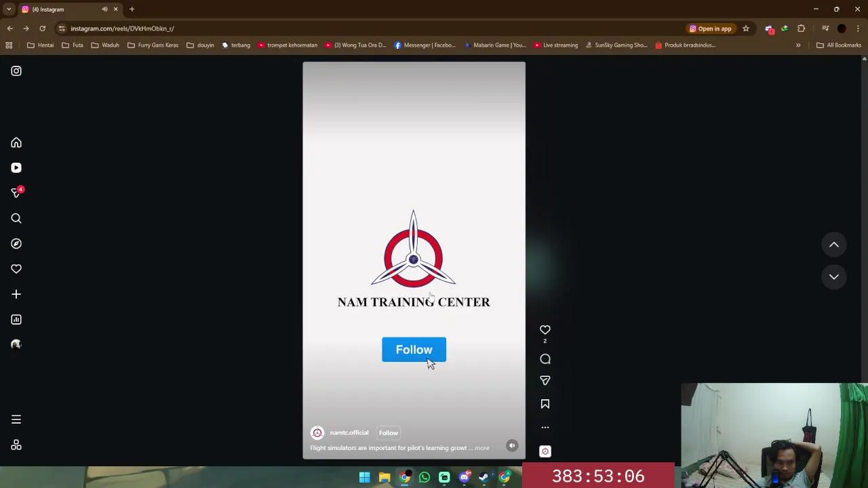Open Reels icon in Instagram sidebar

tap(16, 168)
